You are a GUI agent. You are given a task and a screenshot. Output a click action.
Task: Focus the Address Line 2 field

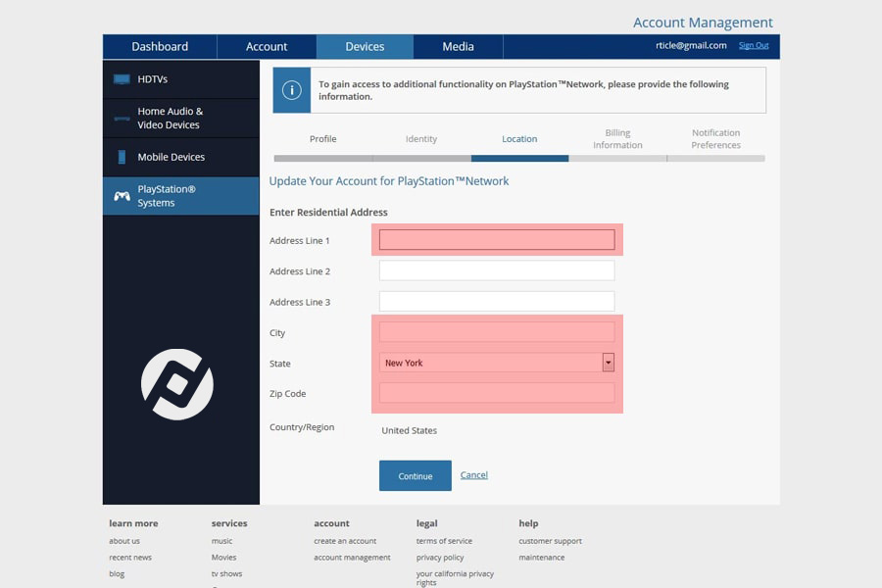point(497,270)
